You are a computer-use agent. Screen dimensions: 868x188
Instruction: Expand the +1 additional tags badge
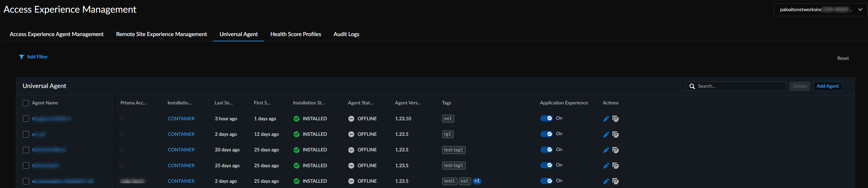coord(476,181)
